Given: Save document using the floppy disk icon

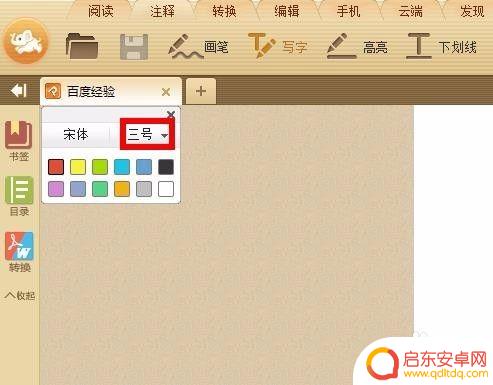Looking at the screenshot, I should [134, 47].
